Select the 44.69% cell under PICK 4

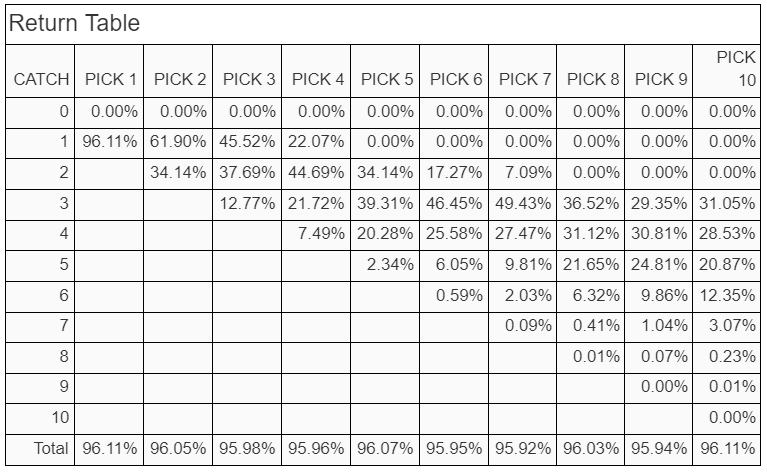pos(316,172)
